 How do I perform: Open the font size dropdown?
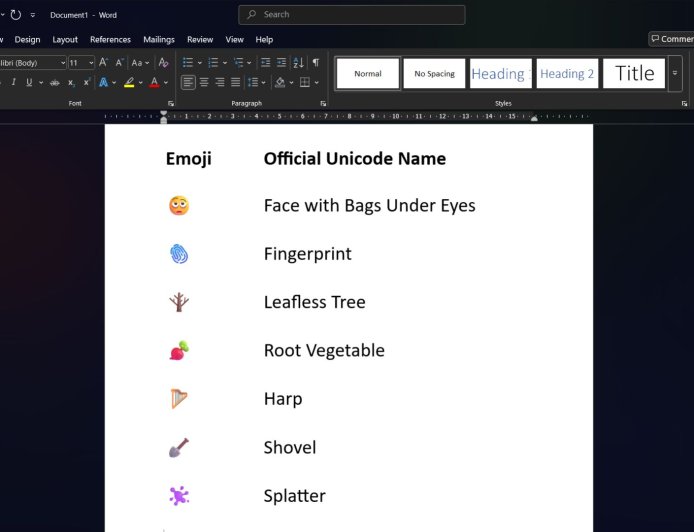click(x=90, y=62)
